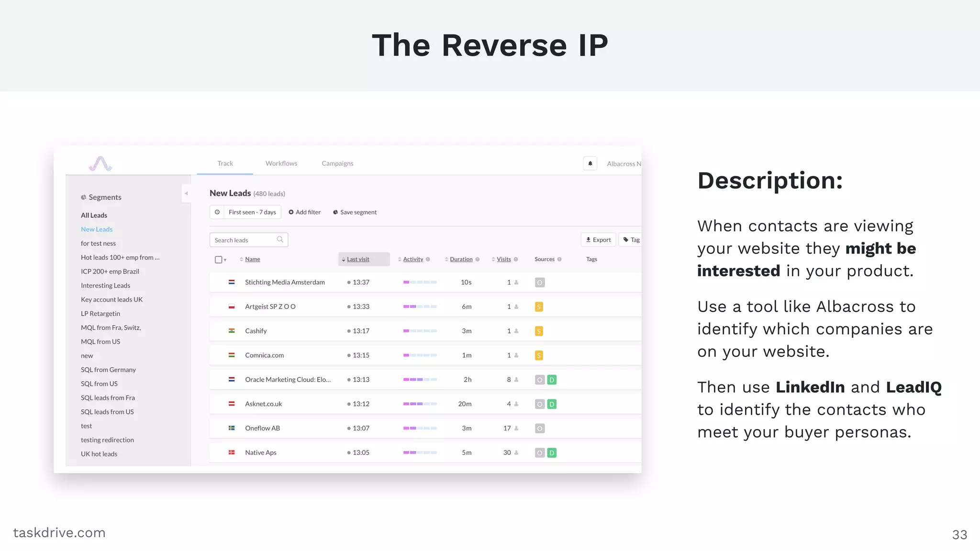
Task: Click the Tag button
Action: tap(631, 240)
